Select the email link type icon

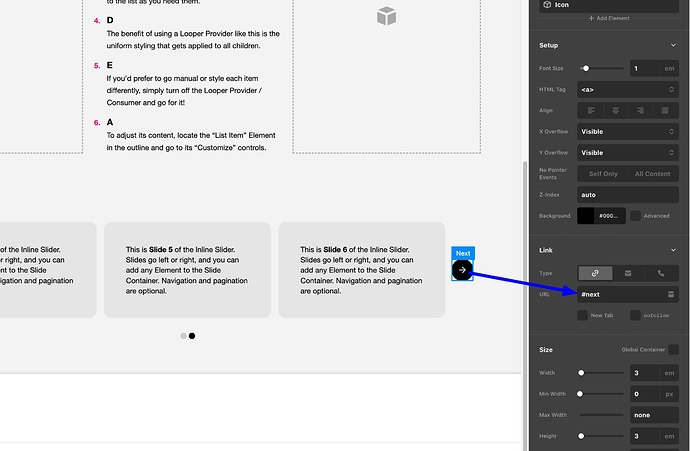coord(628,272)
